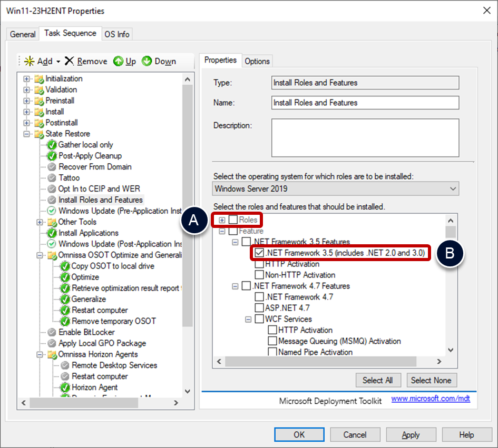Expand the Roles tree node
Viewport: 498px width, 448px height.
point(222,220)
